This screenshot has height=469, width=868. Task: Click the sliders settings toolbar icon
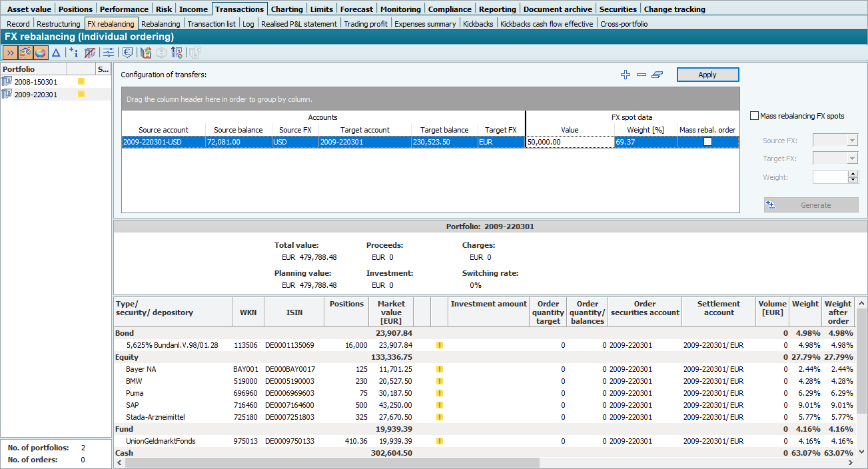click(x=108, y=53)
